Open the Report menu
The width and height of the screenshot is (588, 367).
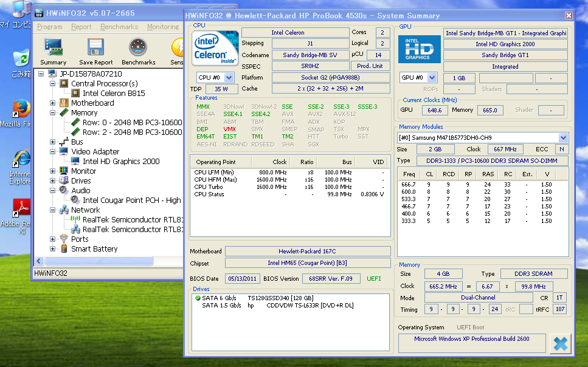click(x=81, y=27)
